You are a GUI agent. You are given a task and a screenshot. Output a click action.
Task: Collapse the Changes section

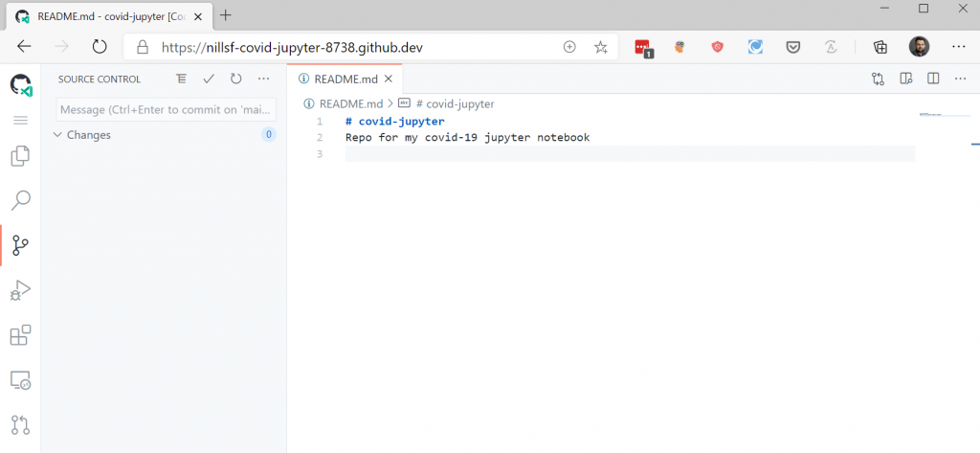(x=57, y=134)
